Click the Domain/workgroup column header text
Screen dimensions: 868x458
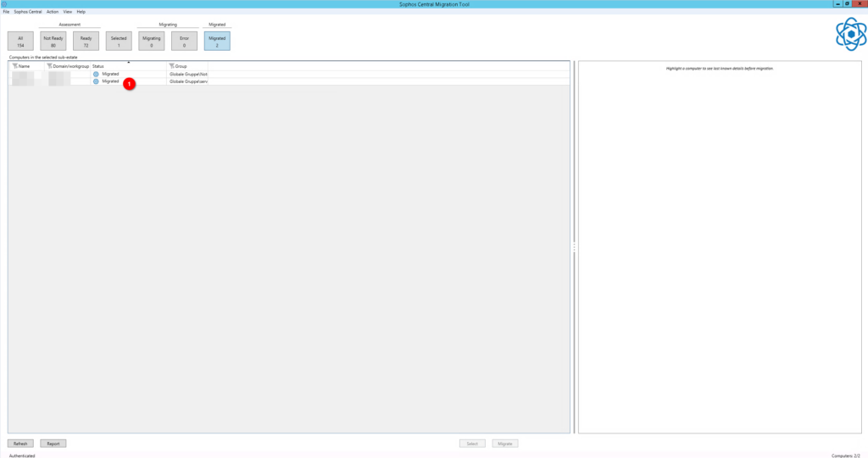[x=71, y=66]
